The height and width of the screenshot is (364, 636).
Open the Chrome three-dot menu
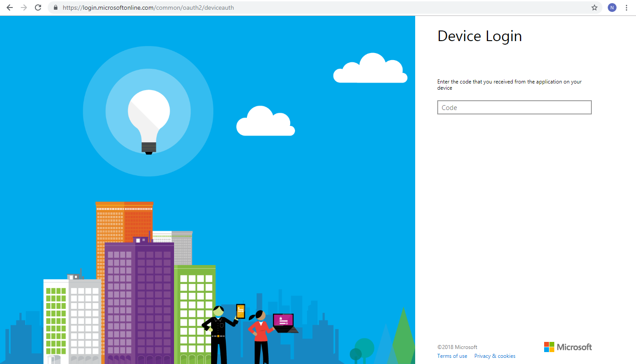(x=627, y=8)
